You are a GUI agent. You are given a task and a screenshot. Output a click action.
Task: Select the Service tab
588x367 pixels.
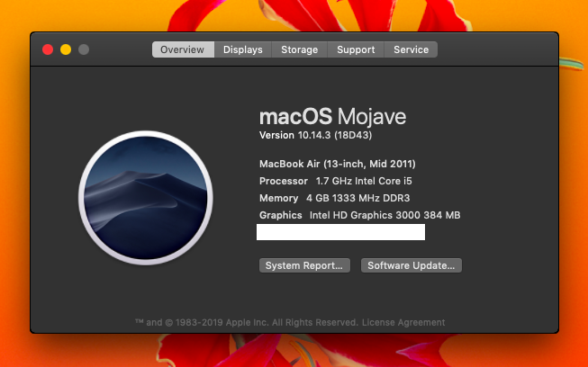tap(411, 49)
